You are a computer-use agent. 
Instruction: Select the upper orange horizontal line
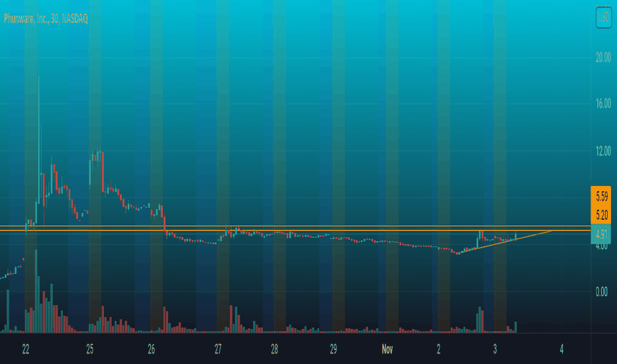(x=295, y=226)
